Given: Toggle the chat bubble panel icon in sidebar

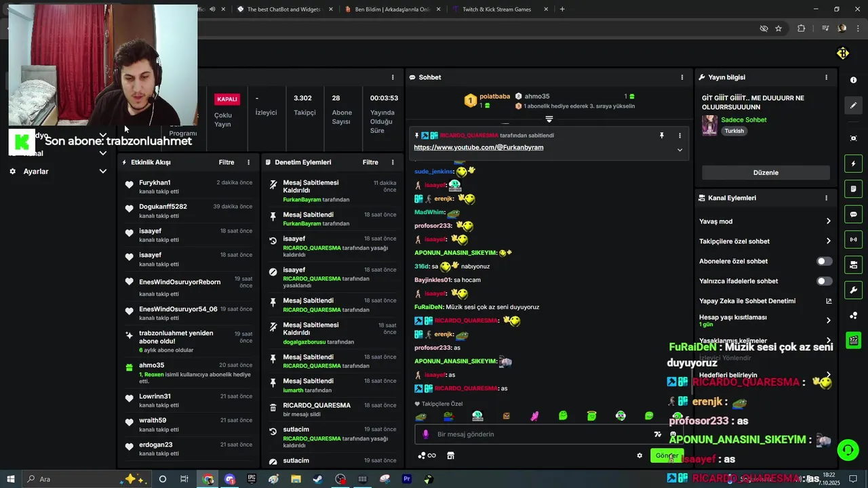Looking at the screenshot, I should point(853,214).
